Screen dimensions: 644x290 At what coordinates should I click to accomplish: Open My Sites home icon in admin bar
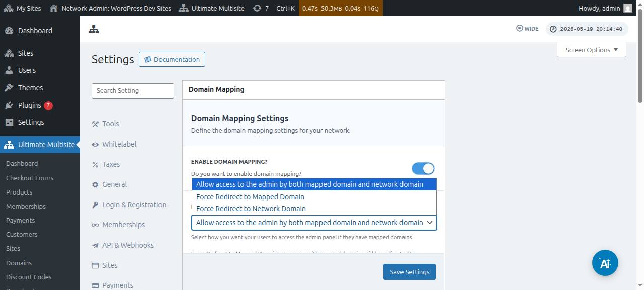(x=9, y=8)
